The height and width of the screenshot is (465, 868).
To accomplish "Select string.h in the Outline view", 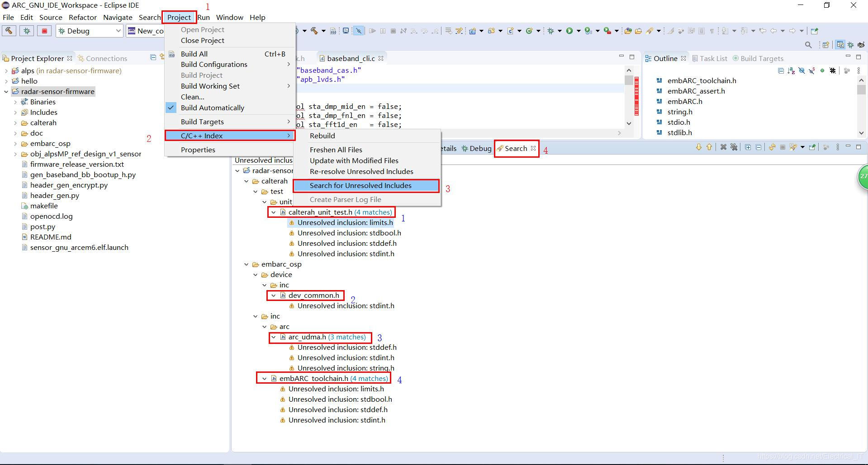I will coord(679,112).
